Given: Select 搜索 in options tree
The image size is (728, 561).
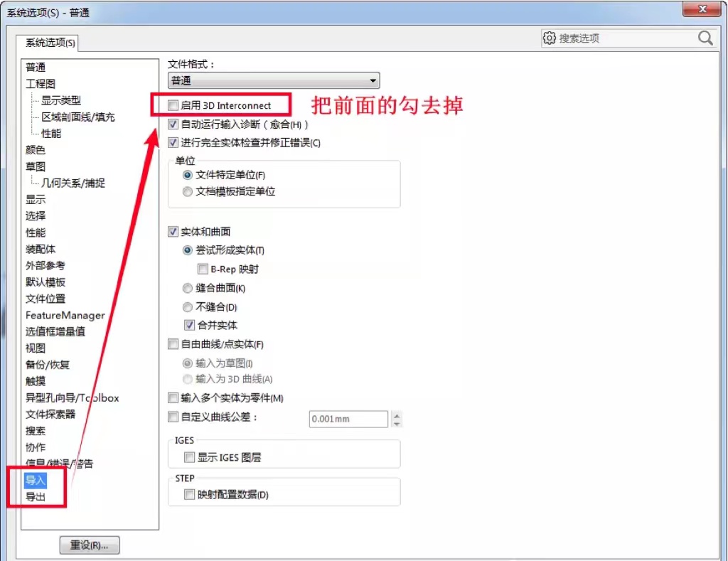Looking at the screenshot, I should (36, 431).
